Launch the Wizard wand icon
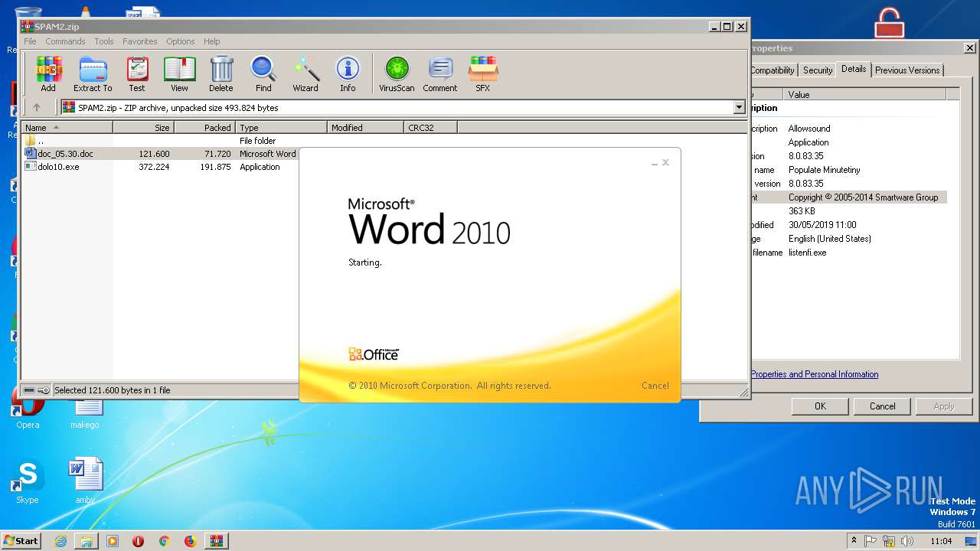Image resolution: width=980 pixels, height=551 pixels. tap(305, 74)
